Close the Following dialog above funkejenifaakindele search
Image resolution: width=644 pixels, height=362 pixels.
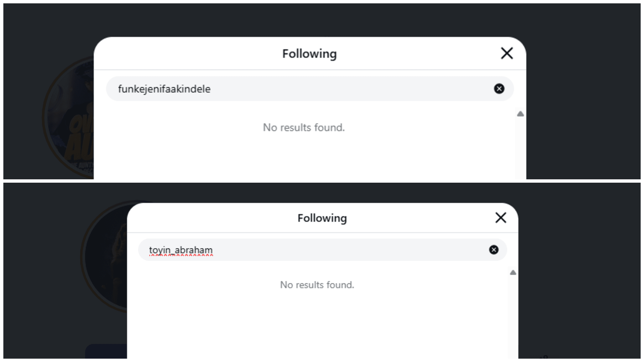pos(507,53)
